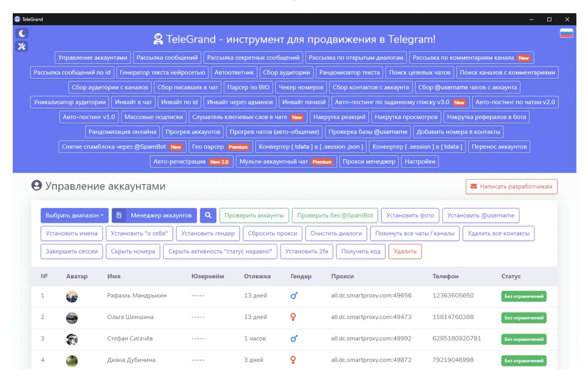Open Инвайт пачкой section
588x382 pixels.
(x=304, y=102)
